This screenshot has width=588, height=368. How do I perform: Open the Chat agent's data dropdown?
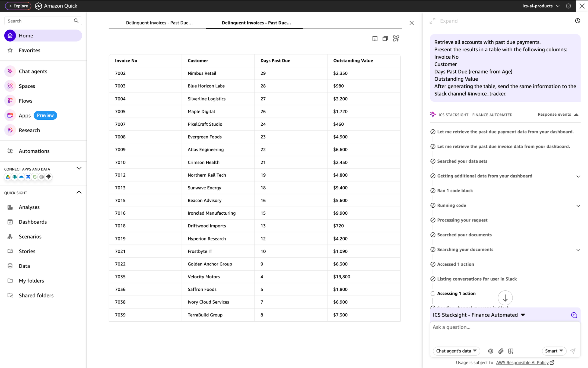[456, 351]
